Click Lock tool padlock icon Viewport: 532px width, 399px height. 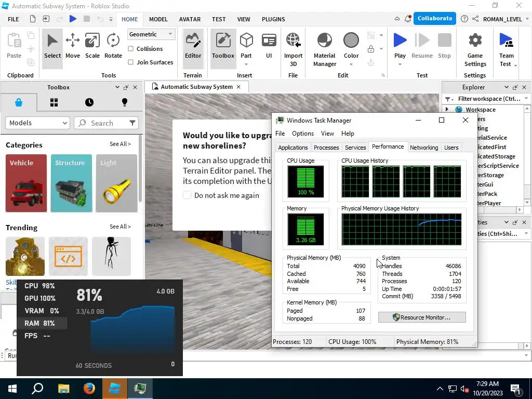[371, 49]
